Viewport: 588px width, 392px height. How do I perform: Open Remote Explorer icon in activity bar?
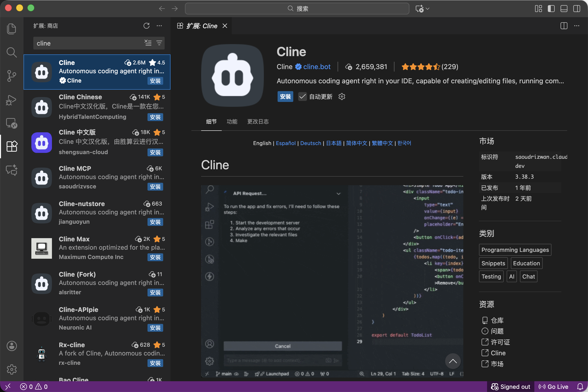click(12, 123)
